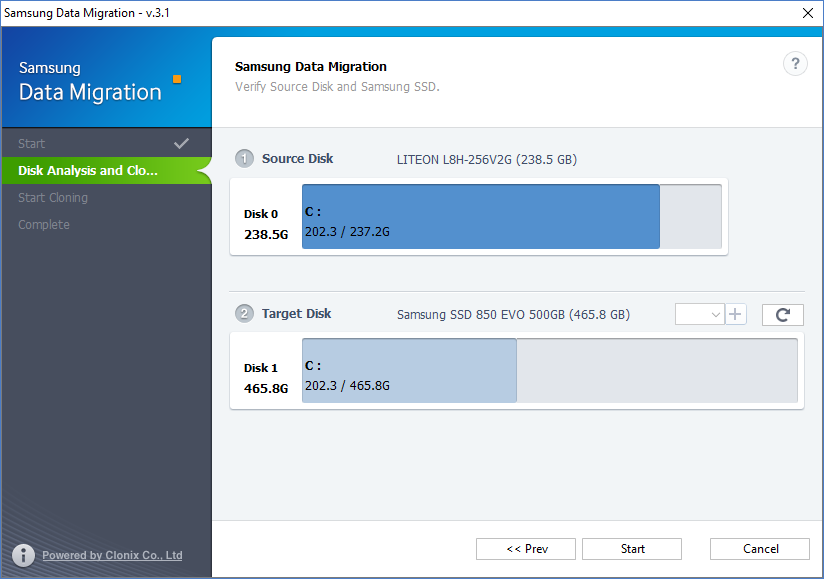Select the Complete step in sidebar
The width and height of the screenshot is (824, 579).
[44, 225]
